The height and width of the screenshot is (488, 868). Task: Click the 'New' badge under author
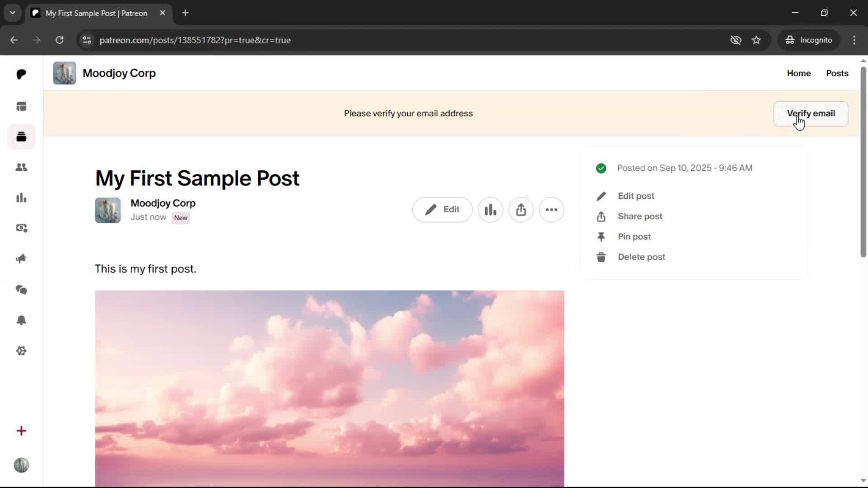[x=180, y=218]
